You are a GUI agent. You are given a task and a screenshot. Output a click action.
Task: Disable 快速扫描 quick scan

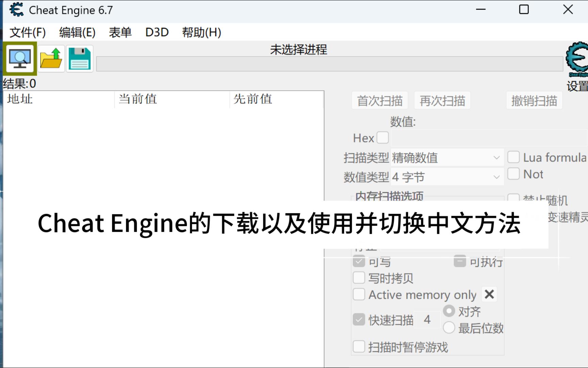pos(359,320)
